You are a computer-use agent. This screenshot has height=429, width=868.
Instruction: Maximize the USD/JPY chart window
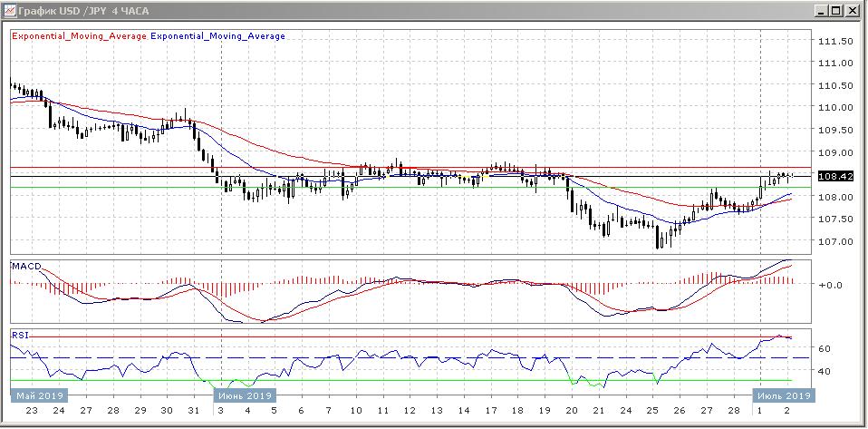point(837,10)
